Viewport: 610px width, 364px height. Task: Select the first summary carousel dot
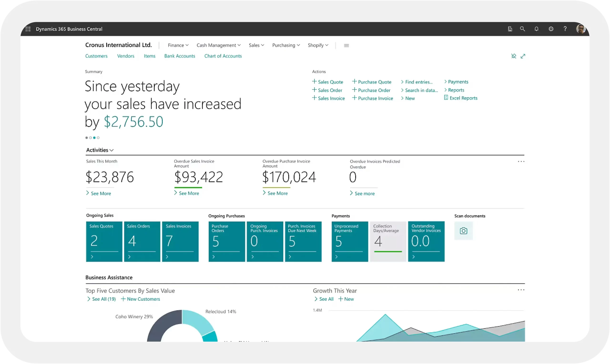[86, 138]
